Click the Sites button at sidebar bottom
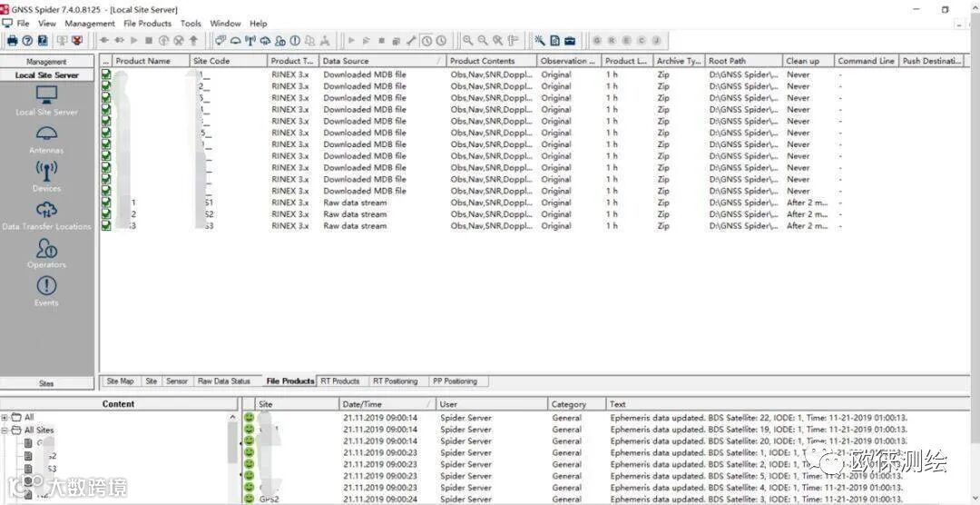Viewport: 980px width, 505px height. point(47,383)
